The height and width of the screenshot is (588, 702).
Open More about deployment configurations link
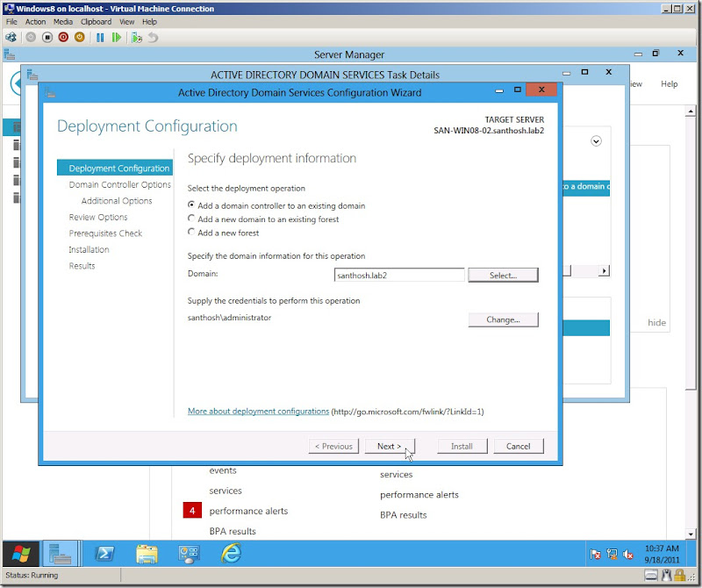point(258,411)
